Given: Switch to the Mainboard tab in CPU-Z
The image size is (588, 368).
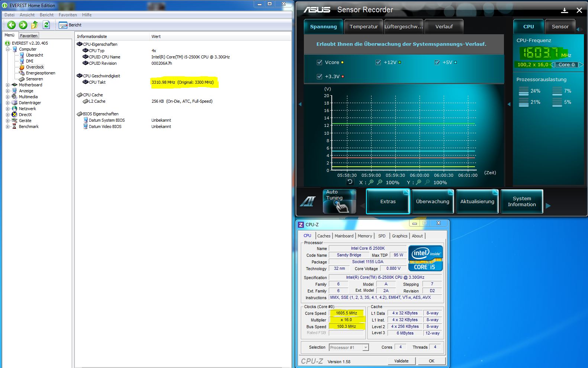Looking at the screenshot, I should pyautogui.click(x=344, y=236).
